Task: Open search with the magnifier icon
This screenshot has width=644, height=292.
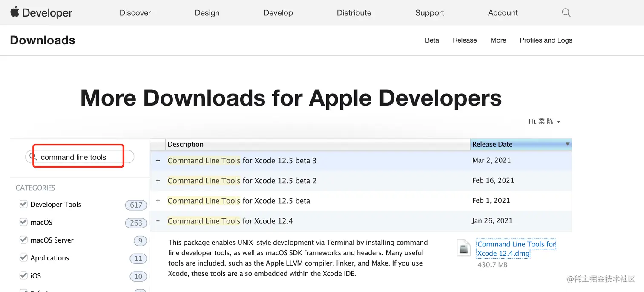Action: (x=566, y=13)
